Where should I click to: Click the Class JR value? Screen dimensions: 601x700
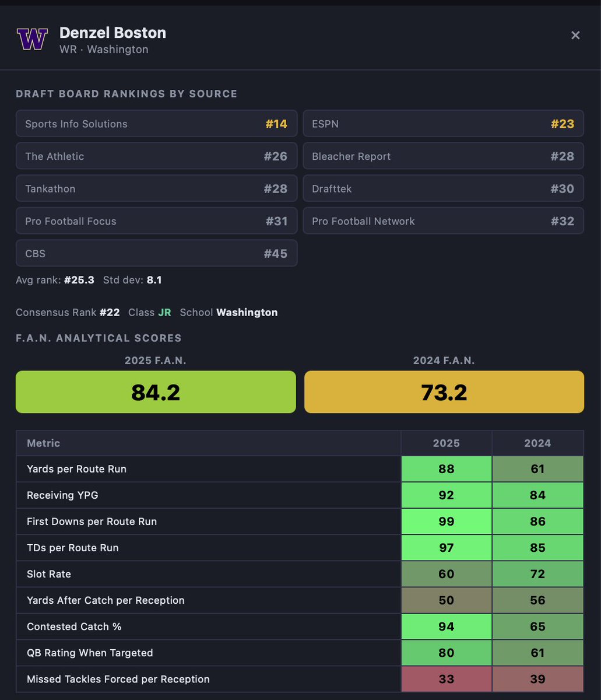(x=165, y=312)
